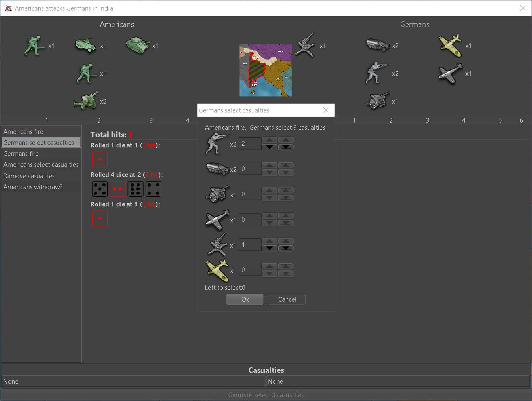Viewport: 532px width, 401px height.
Task: Decrease infantry casualties by one
Action: (x=269, y=147)
